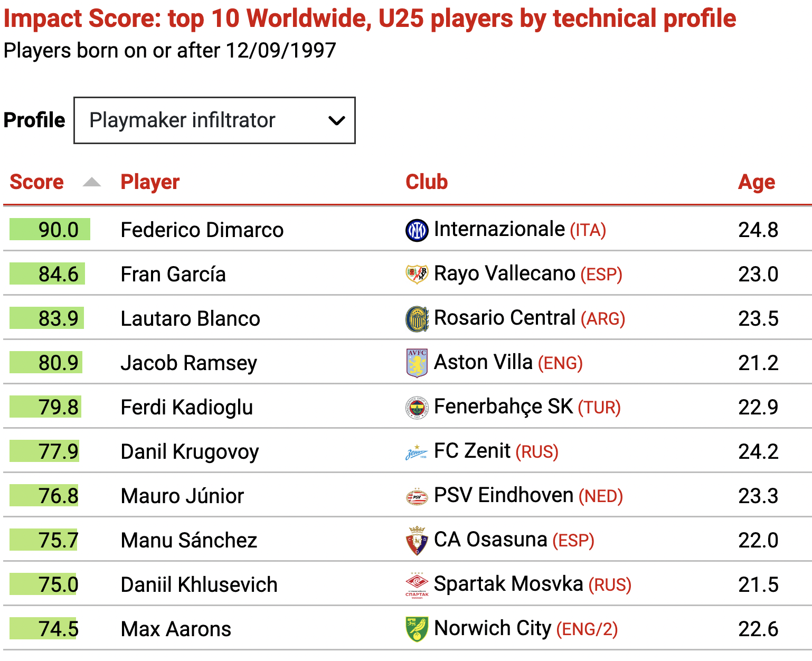Click the FC Zenit logo icon

pyautogui.click(x=417, y=452)
